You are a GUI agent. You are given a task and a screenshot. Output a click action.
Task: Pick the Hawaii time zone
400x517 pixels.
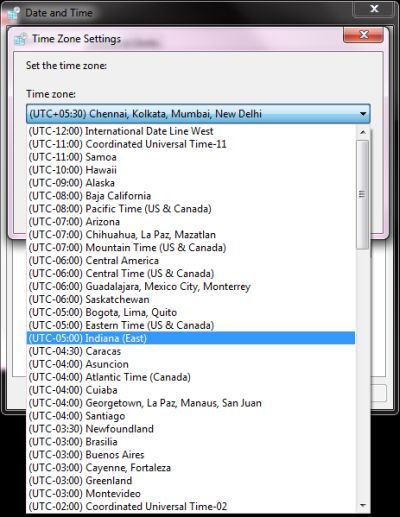tap(191, 170)
